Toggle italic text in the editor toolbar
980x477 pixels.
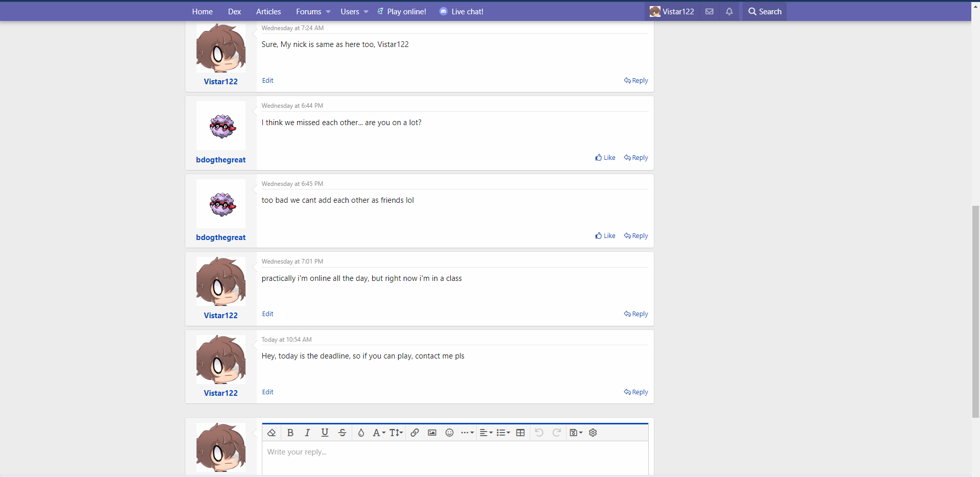307,433
